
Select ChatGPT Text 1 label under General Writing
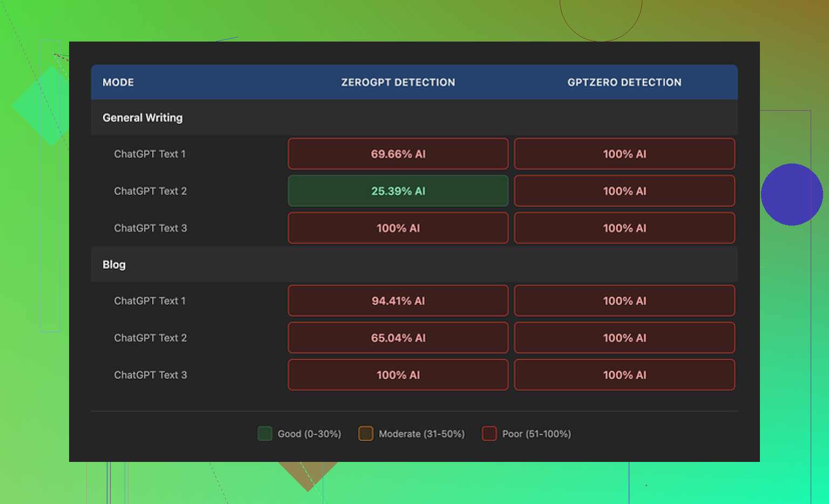coord(150,154)
